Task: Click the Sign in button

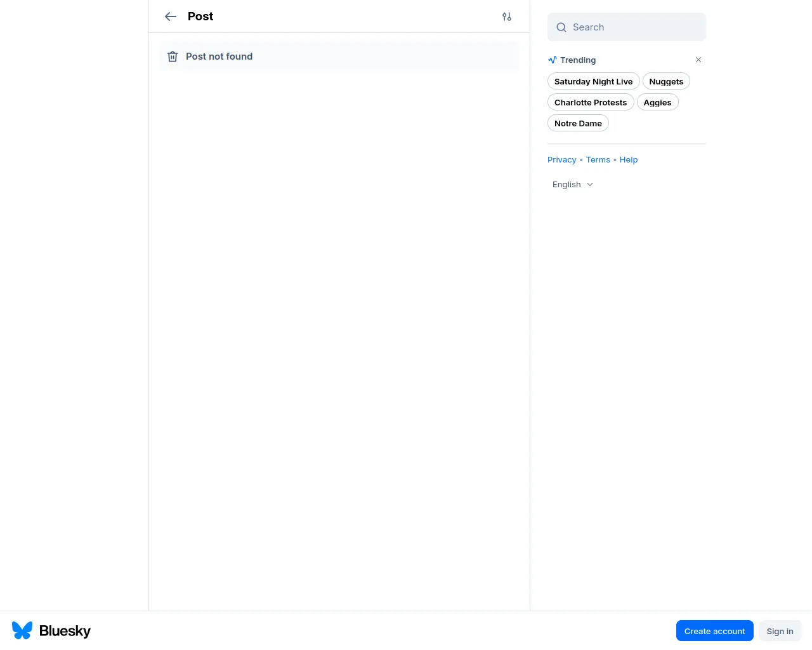Action: [780, 631]
